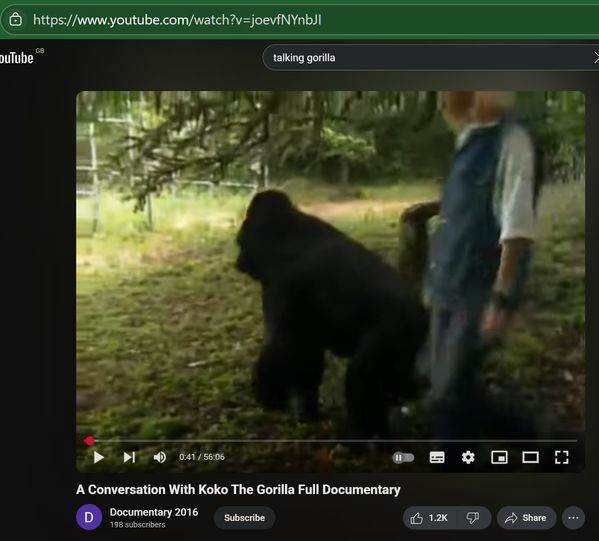
Task: Enable theater mode view
Action: (x=531, y=457)
